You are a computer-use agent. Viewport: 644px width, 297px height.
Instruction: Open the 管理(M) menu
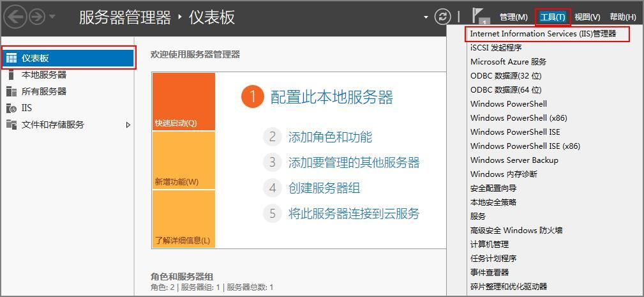coord(513,17)
